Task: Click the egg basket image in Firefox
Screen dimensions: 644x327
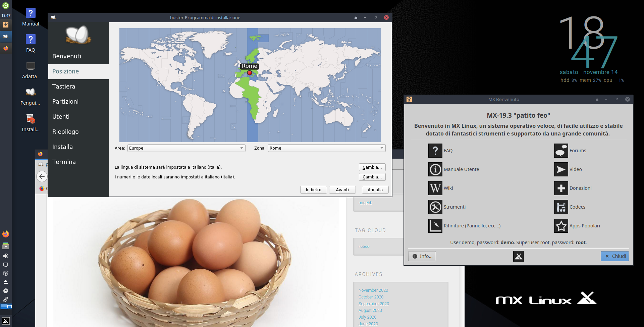Action: click(x=196, y=262)
